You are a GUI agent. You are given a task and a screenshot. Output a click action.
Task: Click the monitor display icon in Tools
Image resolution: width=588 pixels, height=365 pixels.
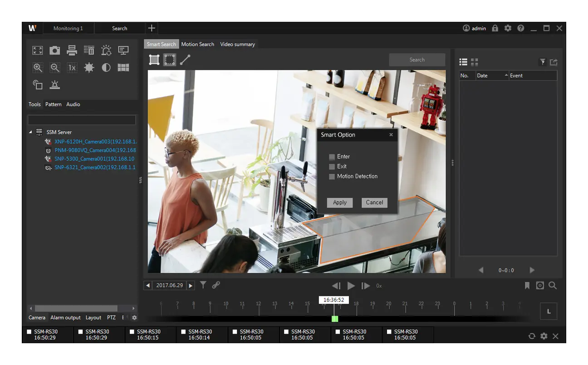click(123, 50)
